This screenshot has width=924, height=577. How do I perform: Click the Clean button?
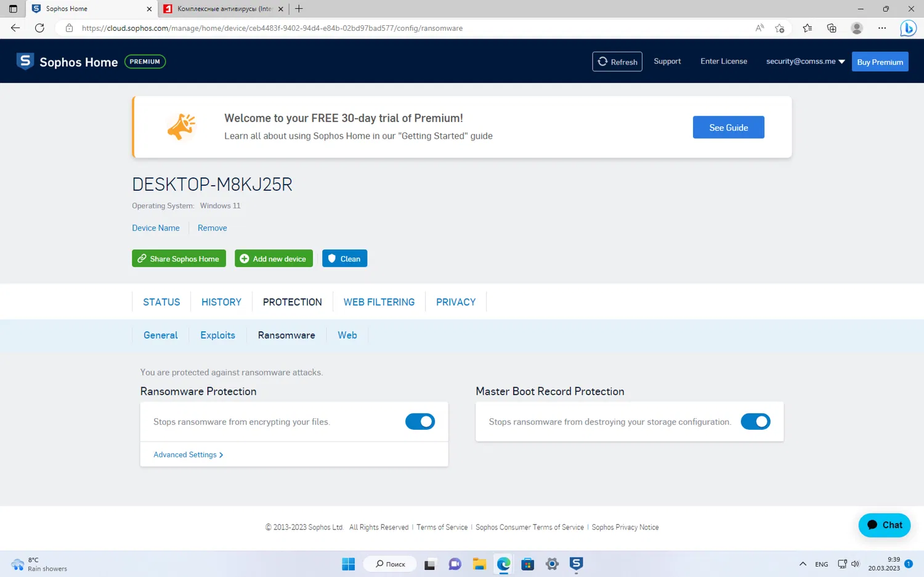[x=344, y=259]
